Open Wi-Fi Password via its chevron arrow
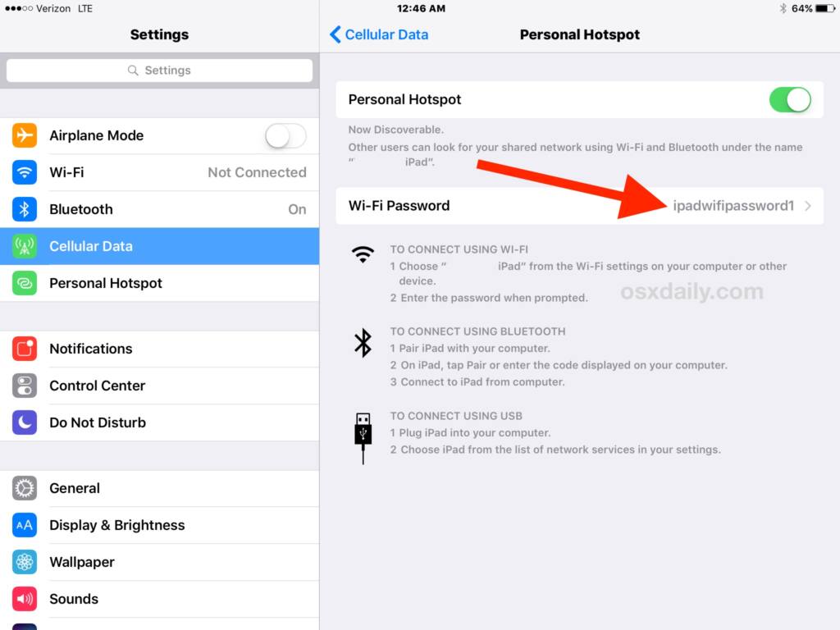Viewport: 840px width, 630px height. click(x=808, y=206)
